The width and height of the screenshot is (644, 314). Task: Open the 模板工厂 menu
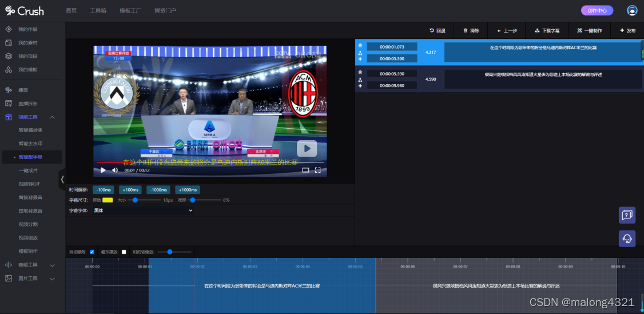pyautogui.click(x=130, y=11)
